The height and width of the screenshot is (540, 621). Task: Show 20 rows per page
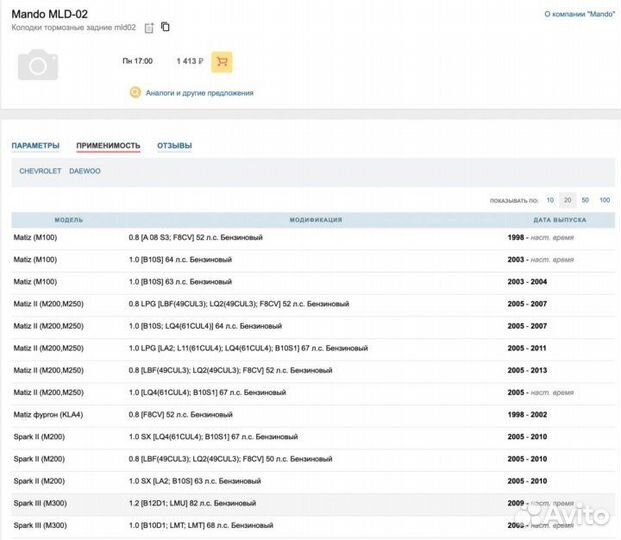pos(567,200)
